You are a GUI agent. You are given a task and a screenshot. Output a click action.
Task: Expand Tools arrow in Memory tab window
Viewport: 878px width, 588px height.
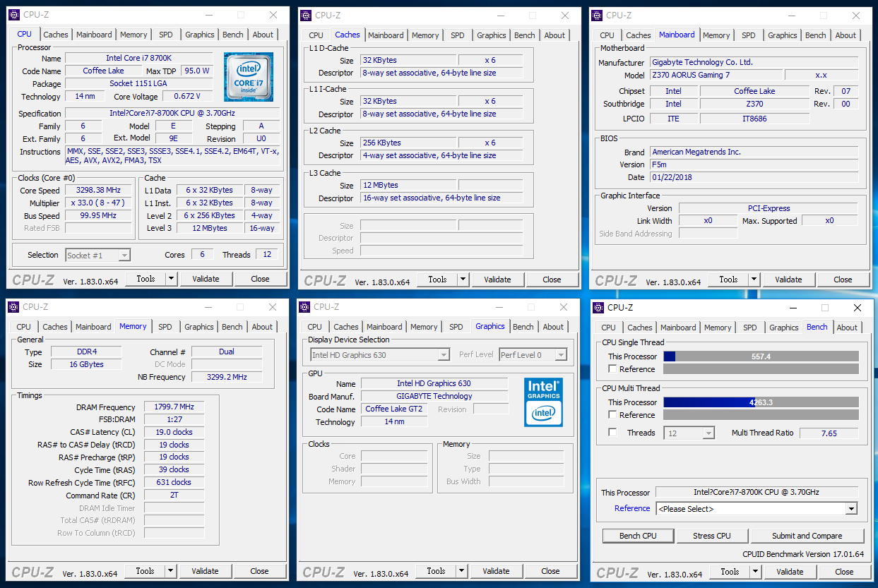pyautogui.click(x=170, y=571)
